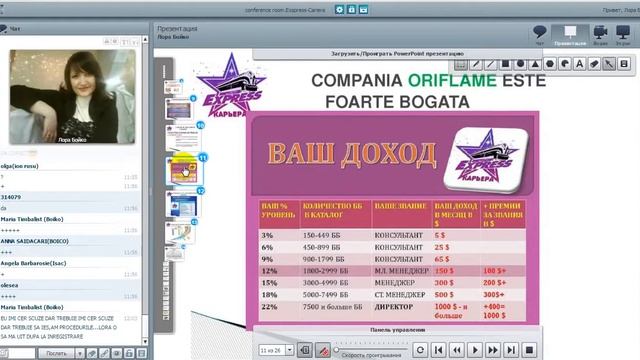Select the filled circle shape tool
Viewport: 640px width, 360px height.
[x=520, y=64]
